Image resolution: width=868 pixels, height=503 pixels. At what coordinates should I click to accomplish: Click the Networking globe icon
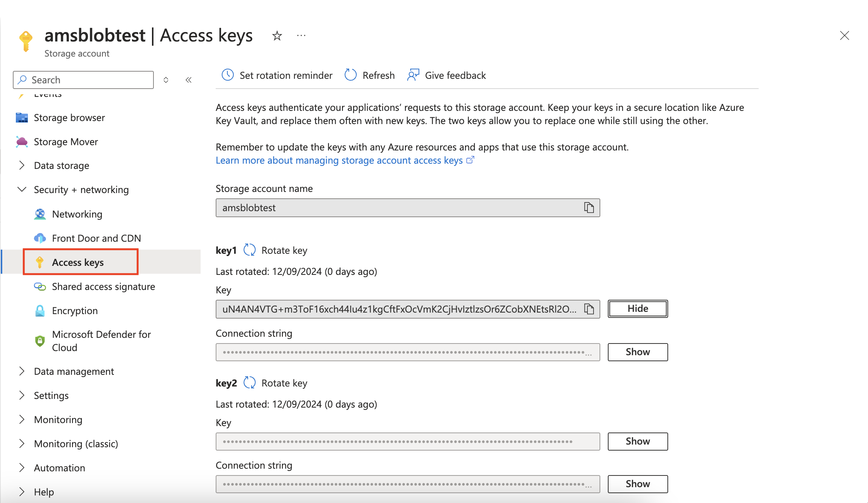(40, 214)
